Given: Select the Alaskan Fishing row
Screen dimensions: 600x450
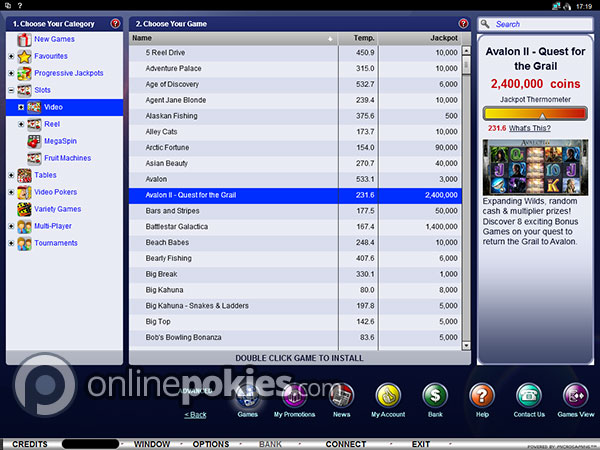Looking at the screenshot, I should pos(295,116).
